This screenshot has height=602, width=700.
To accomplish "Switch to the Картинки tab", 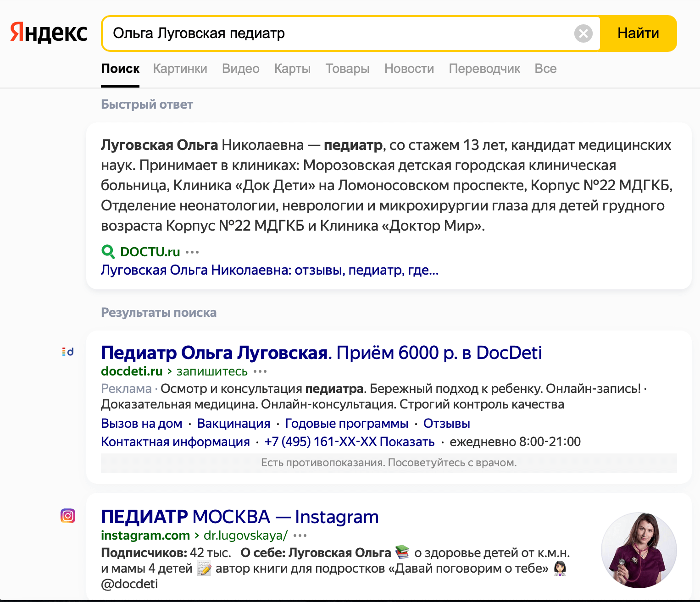I will tap(180, 69).
